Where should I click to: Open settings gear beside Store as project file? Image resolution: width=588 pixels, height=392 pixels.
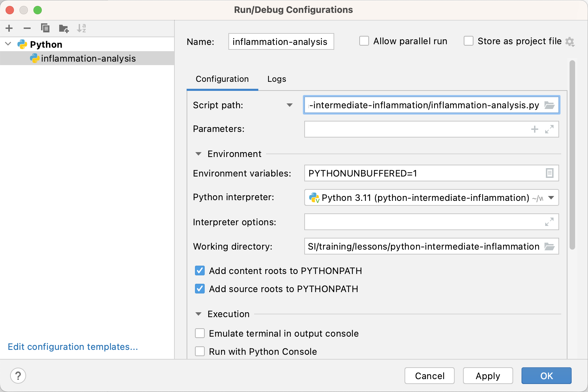570,41
